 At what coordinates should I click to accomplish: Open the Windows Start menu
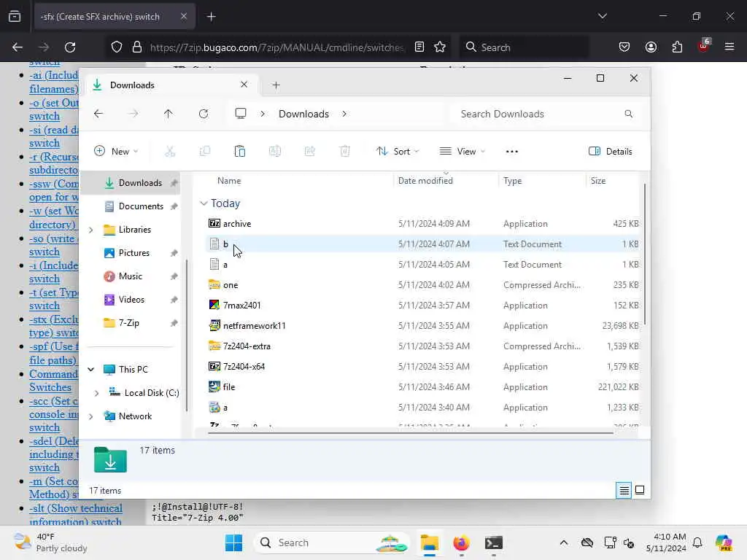click(233, 542)
